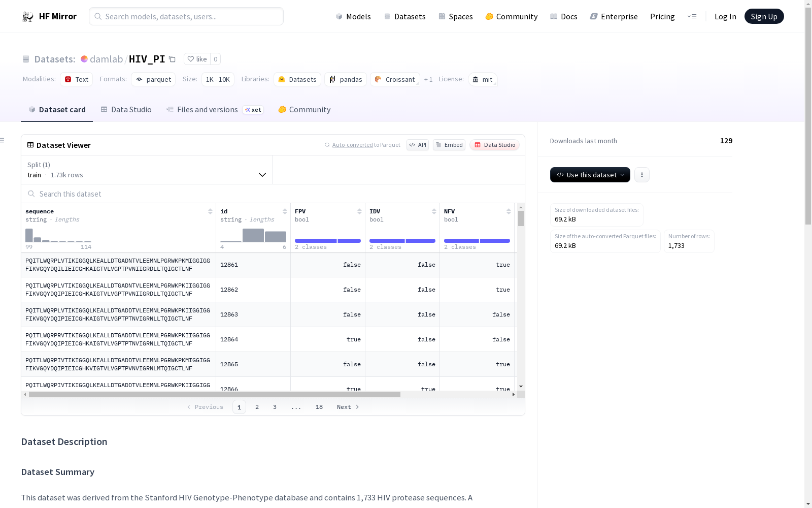
Task: Click the Log In link
Action: 725,16
